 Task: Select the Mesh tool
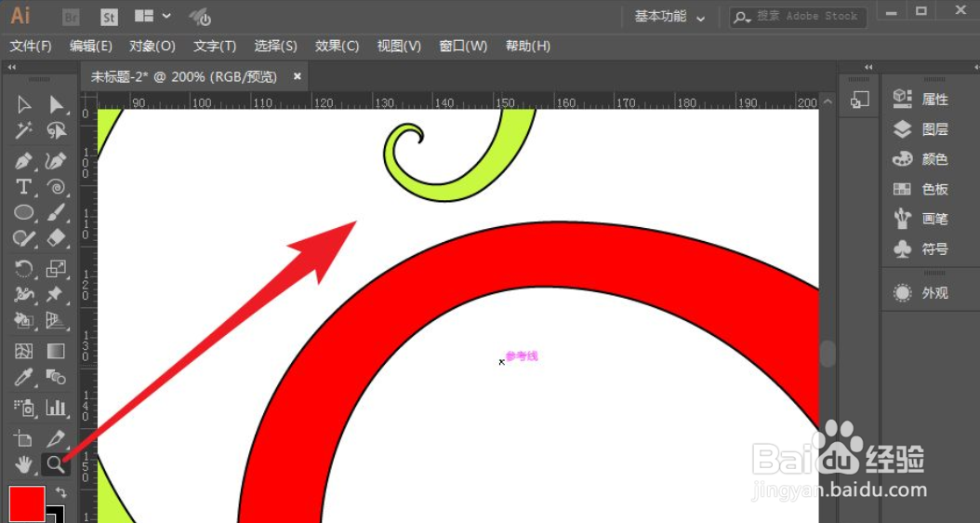point(24,351)
